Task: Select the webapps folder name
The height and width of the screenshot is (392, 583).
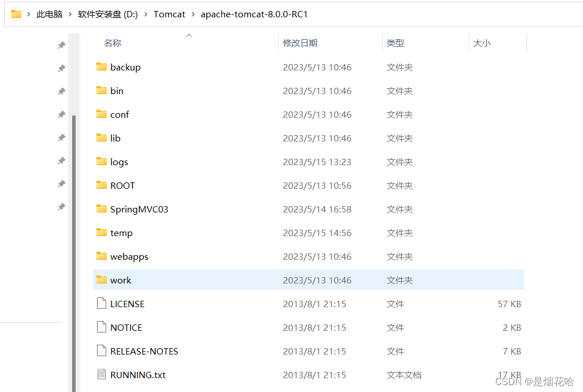Action: (129, 257)
